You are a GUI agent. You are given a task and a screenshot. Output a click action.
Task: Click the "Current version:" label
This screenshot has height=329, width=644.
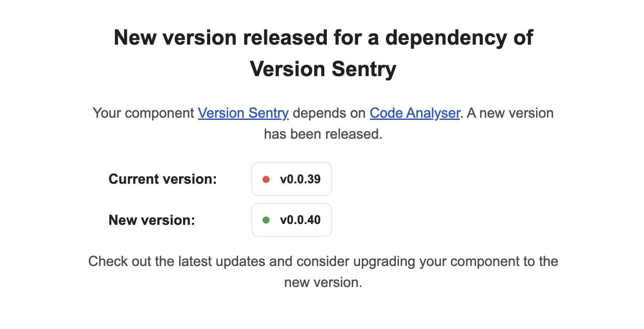[163, 179]
